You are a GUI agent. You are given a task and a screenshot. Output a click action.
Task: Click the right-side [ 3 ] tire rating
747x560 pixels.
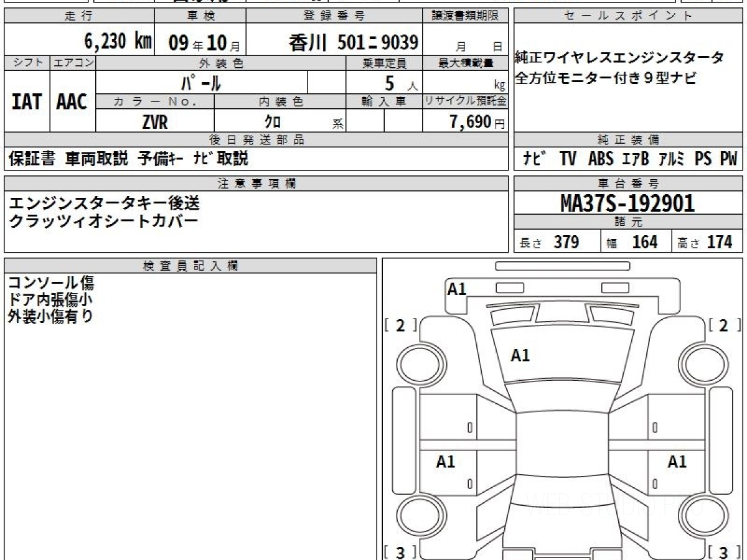tap(724, 552)
